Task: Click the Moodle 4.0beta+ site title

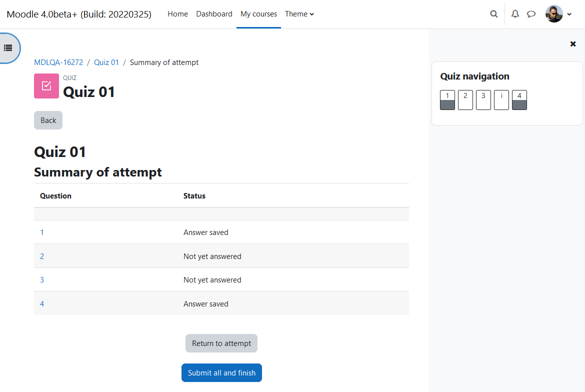Action: [79, 14]
